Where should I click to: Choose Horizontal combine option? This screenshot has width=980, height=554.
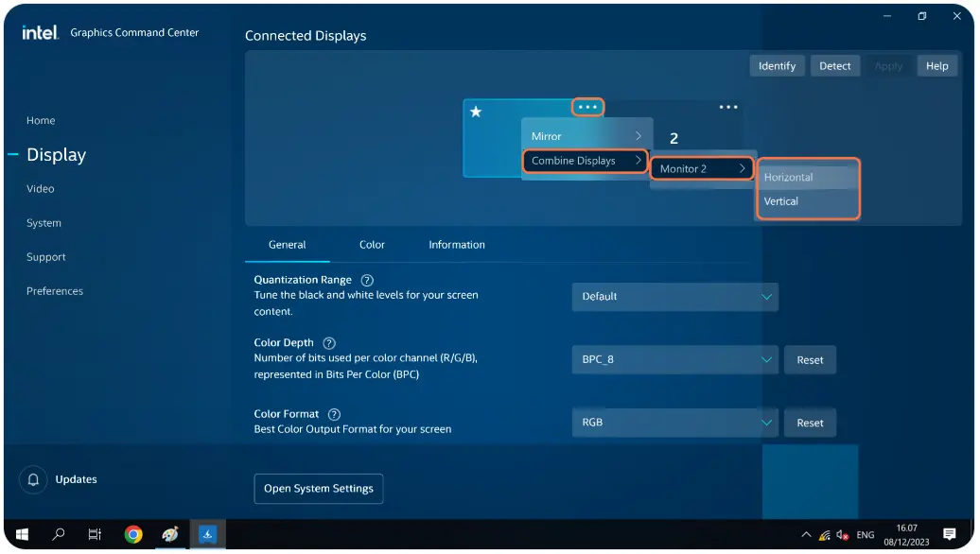click(808, 178)
